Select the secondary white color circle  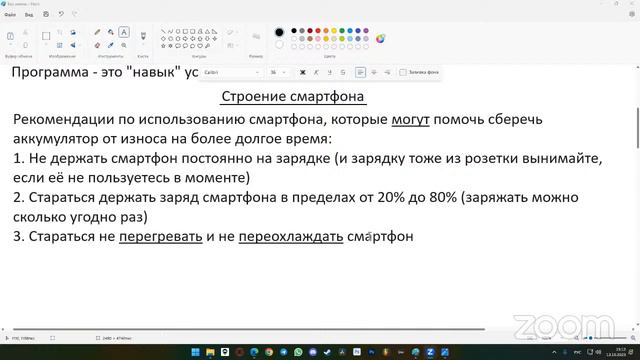click(x=279, y=44)
